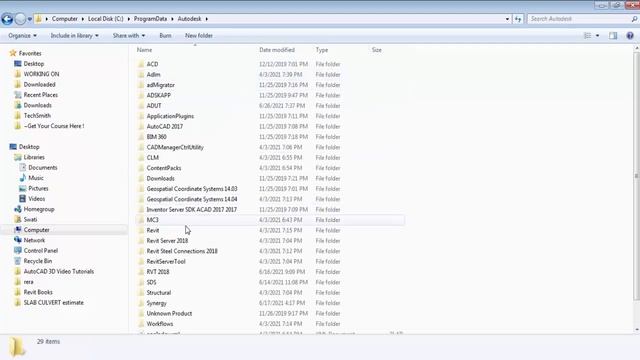This screenshot has width=640, height=360.
Task: Open the Share with menu
Action: pos(129,36)
